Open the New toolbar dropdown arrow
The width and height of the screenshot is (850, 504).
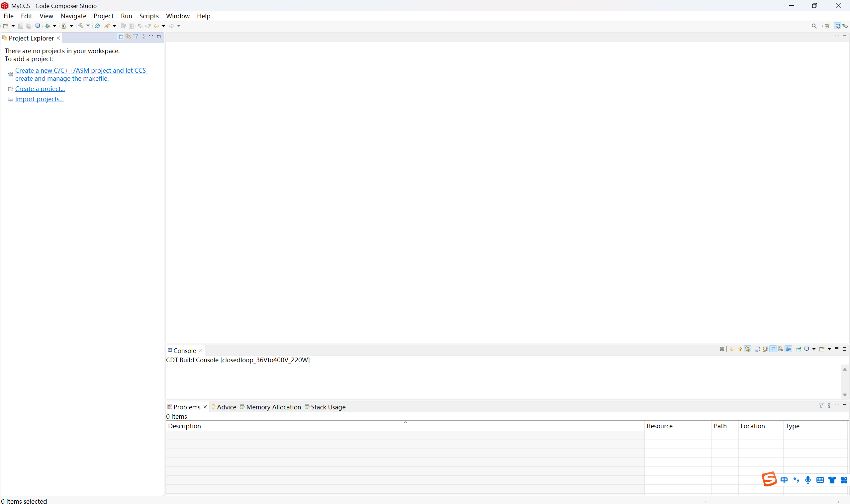click(13, 26)
